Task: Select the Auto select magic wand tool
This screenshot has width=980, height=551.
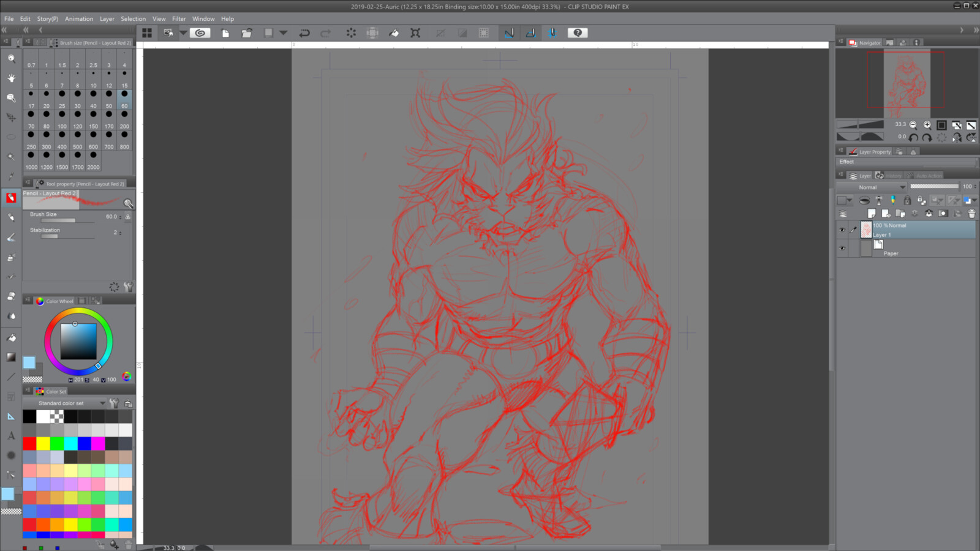Action: point(11,157)
